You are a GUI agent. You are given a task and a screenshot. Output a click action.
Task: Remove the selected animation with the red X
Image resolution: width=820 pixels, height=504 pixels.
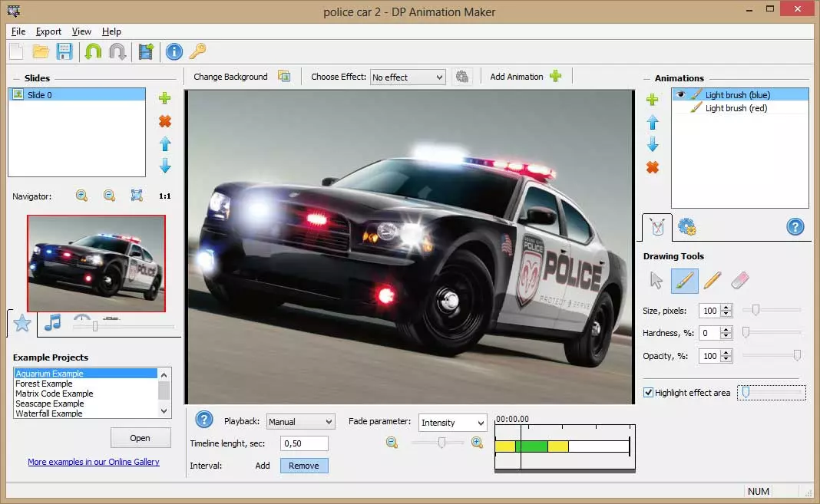pos(652,167)
